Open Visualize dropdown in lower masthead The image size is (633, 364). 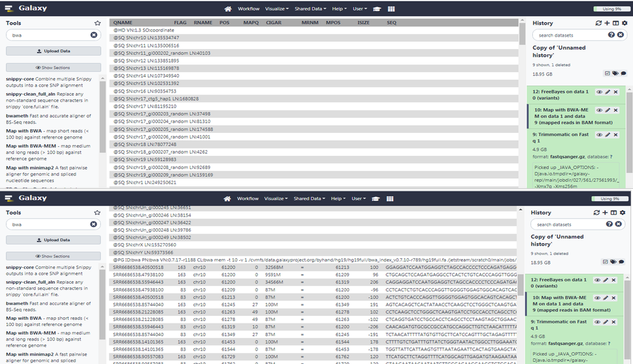pyautogui.click(x=276, y=199)
